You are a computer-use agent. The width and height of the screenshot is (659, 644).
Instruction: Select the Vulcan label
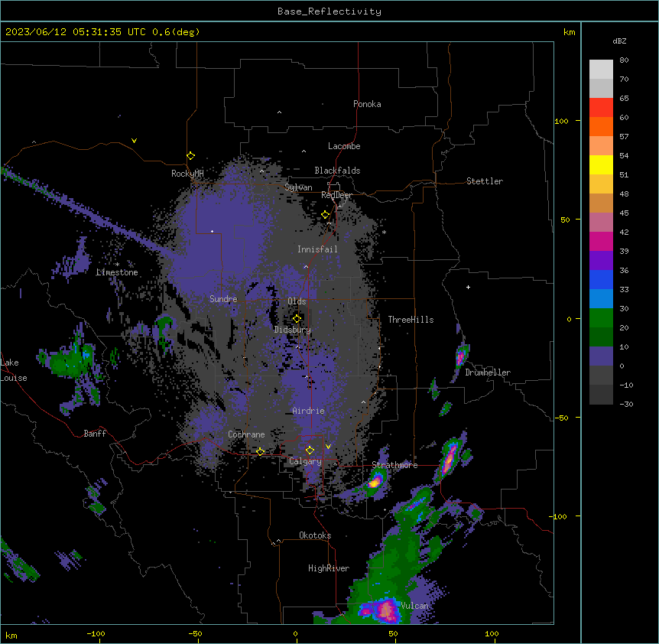pos(414,605)
